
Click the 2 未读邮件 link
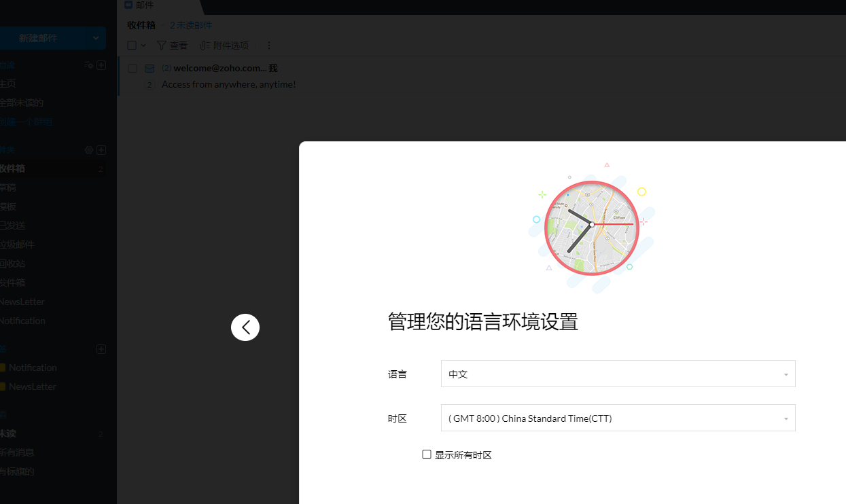tap(191, 25)
